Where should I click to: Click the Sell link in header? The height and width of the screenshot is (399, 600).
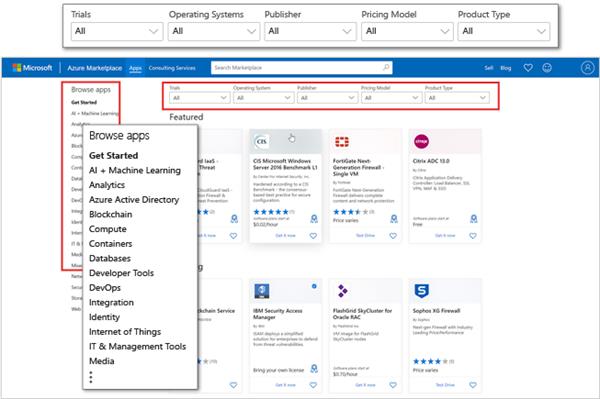pos(489,68)
